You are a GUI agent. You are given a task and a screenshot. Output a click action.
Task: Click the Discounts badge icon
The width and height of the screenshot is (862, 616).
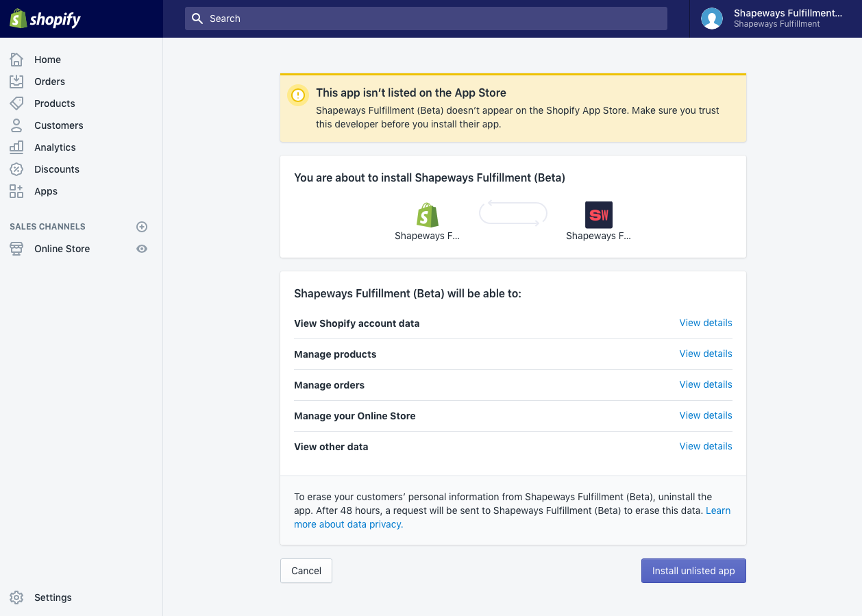(x=16, y=169)
